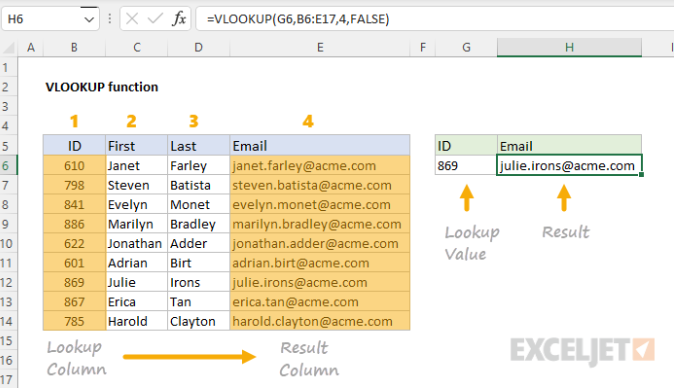Image resolution: width=674 pixels, height=388 pixels.
Task: Click the Cancel X icon in formula bar
Action: tap(132, 19)
